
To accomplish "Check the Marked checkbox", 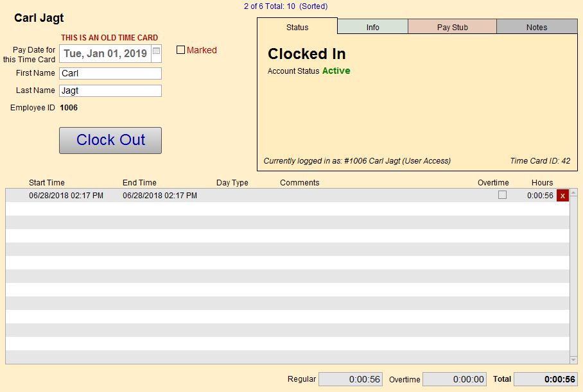I will point(180,50).
